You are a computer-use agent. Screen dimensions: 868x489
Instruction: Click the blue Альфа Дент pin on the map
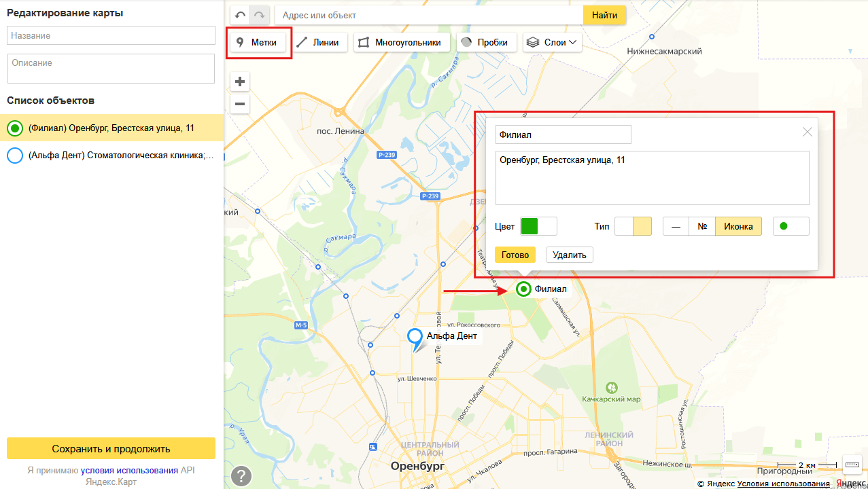coord(415,337)
